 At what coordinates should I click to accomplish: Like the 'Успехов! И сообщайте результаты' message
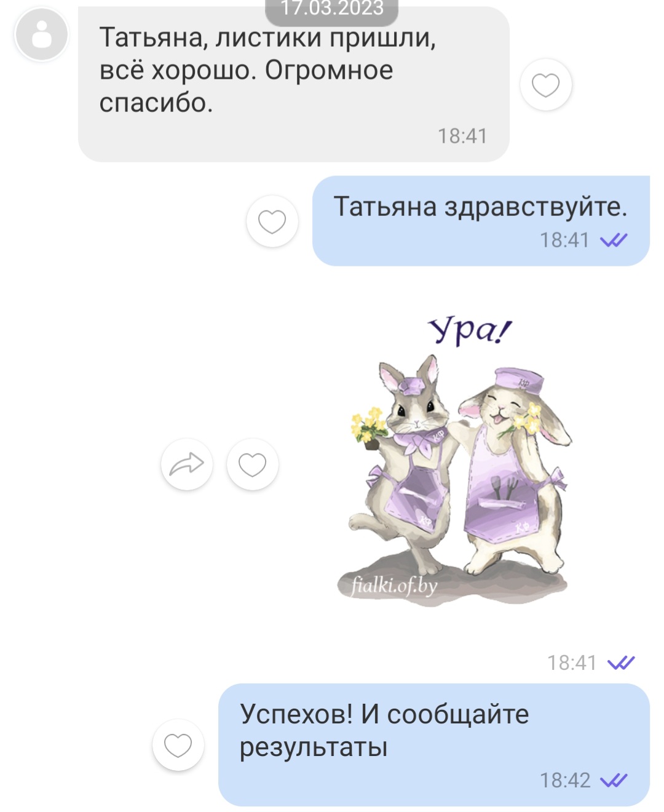pos(178,745)
